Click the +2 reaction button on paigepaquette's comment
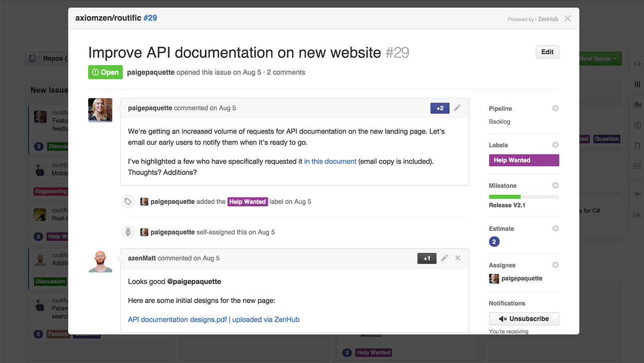The width and height of the screenshot is (644, 363). coord(440,108)
